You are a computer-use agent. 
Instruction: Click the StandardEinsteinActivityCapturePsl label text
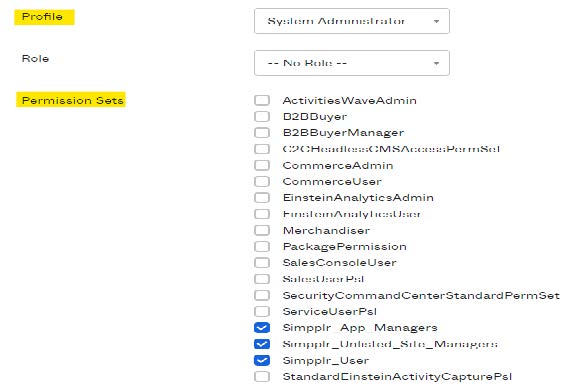[397, 377]
